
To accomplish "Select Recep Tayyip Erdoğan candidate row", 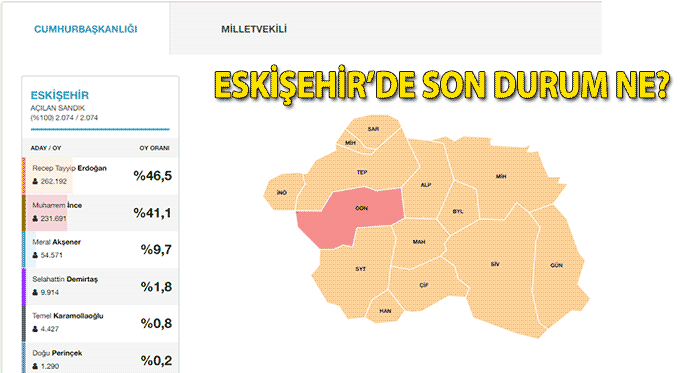I will [100, 175].
